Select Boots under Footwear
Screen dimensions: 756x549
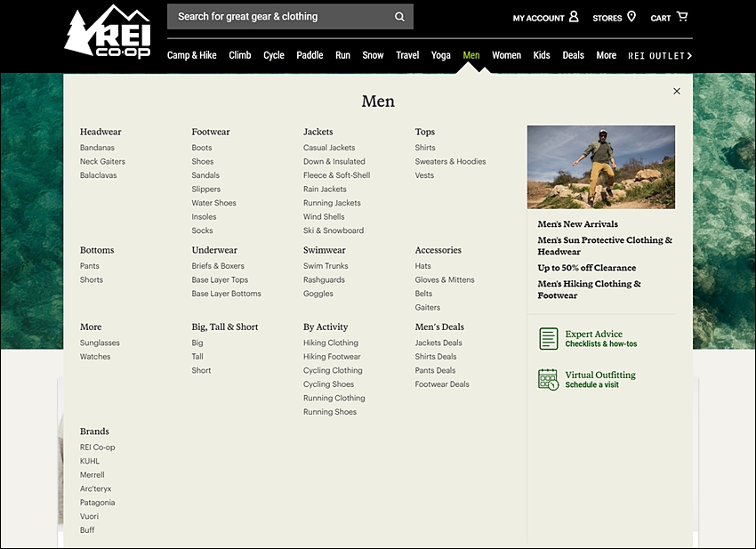click(202, 148)
